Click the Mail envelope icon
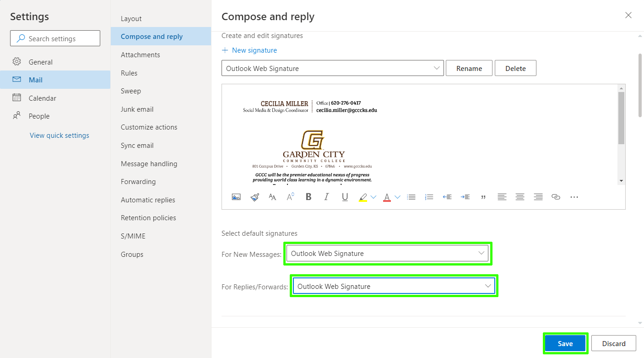 (x=17, y=79)
